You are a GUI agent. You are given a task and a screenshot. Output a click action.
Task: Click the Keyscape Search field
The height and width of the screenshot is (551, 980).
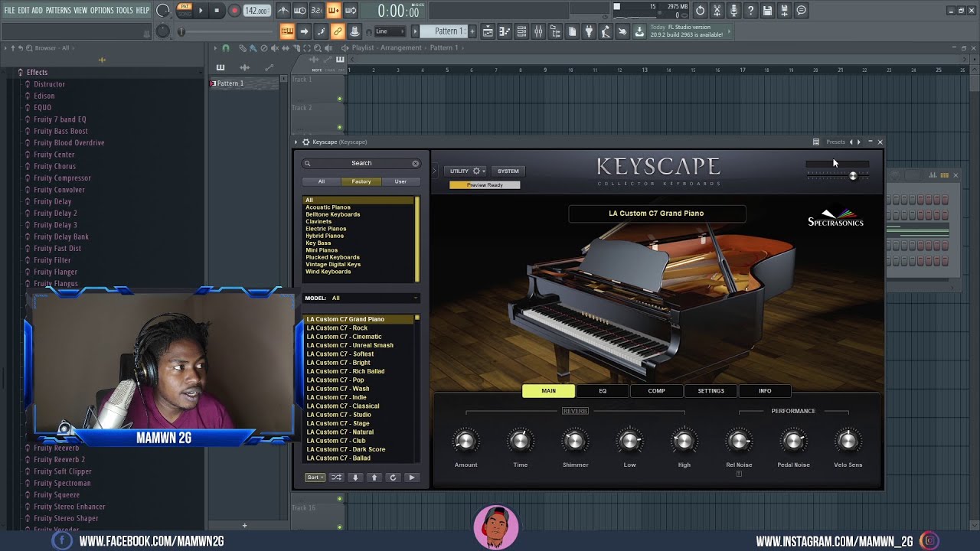[361, 163]
